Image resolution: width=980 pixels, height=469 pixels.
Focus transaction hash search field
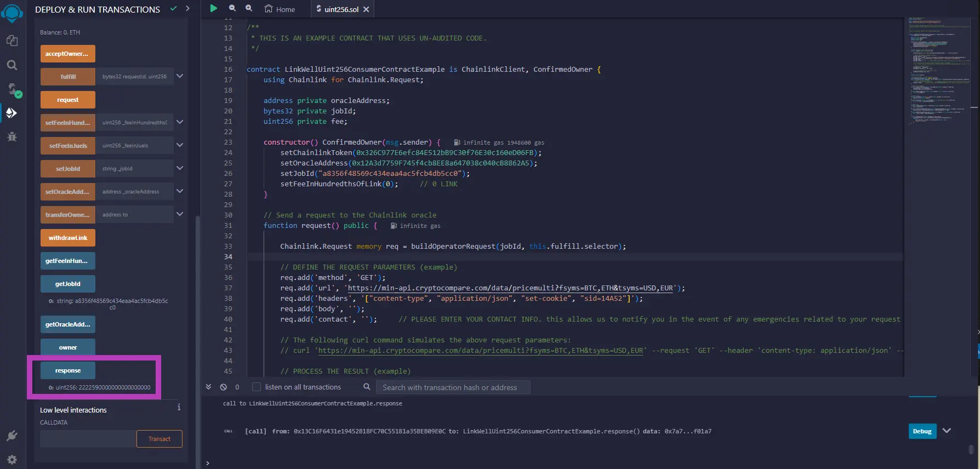[x=453, y=387]
